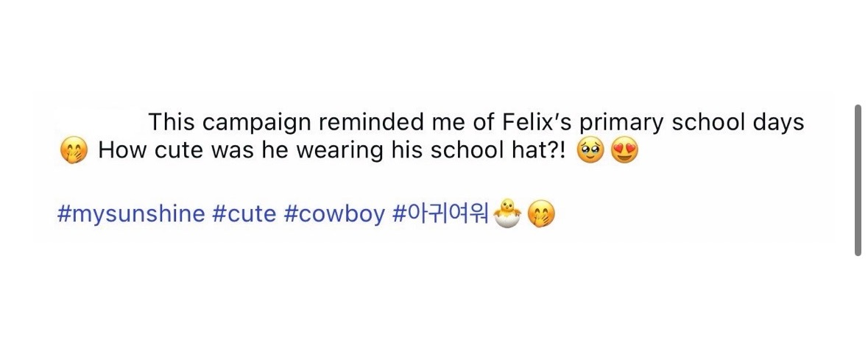Click the teary pleading face emoji
The width and height of the screenshot is (868, 343).
point(590,152)
